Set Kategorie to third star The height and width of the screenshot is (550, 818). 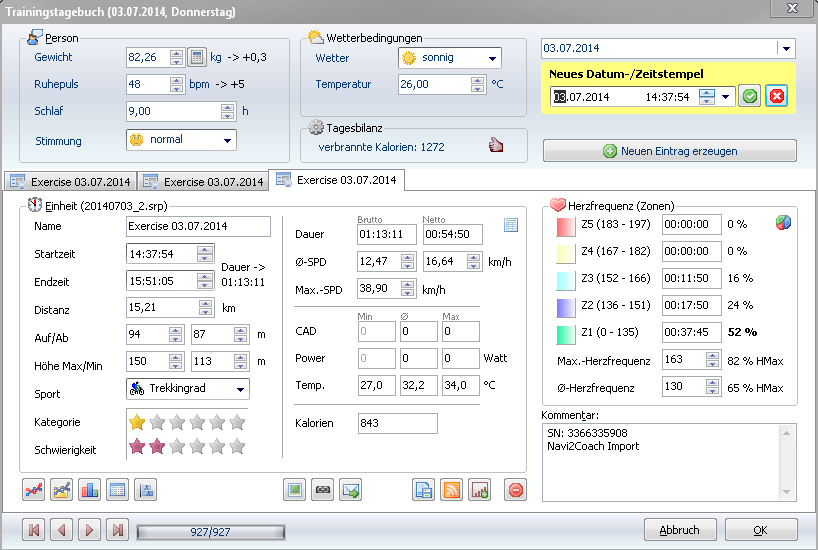click(177, 422)
